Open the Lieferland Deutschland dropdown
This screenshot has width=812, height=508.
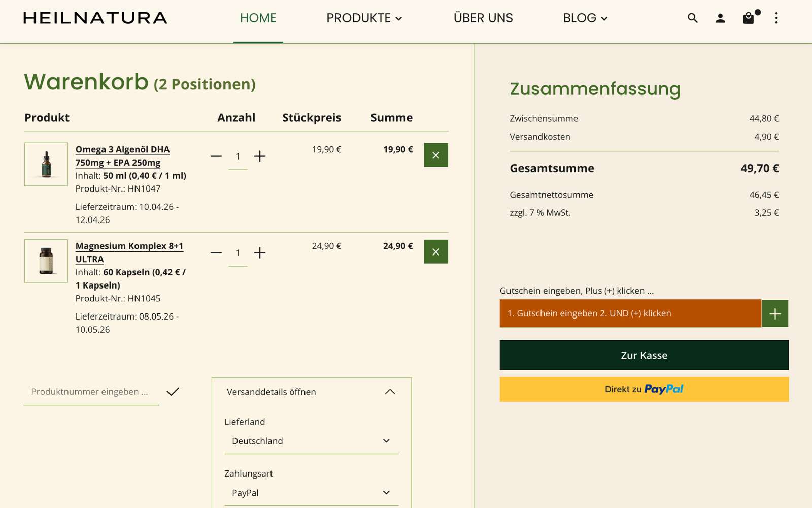(x=311, y=441)
